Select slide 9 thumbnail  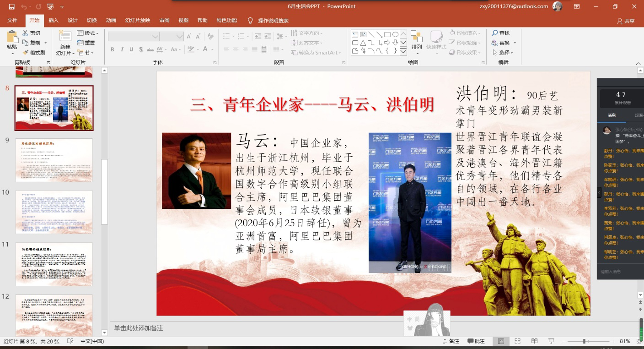pos(54,160)
